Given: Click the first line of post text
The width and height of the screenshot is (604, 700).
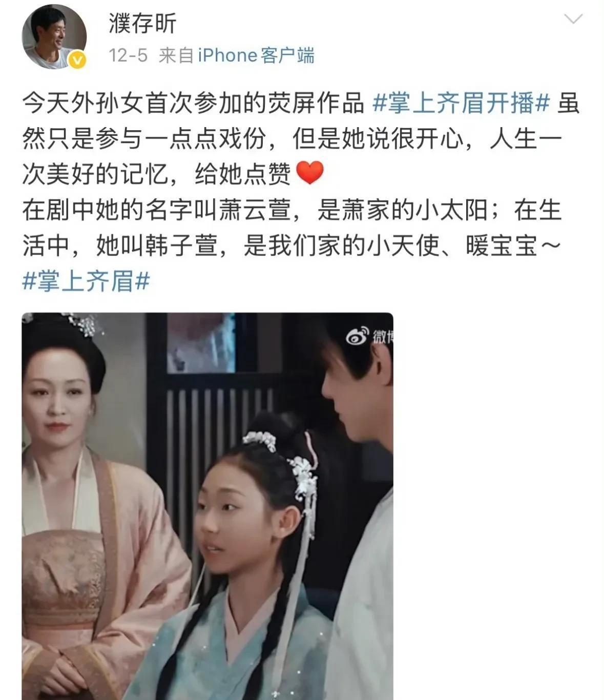Looking at the screenshot, I should (x=301, y=104).
